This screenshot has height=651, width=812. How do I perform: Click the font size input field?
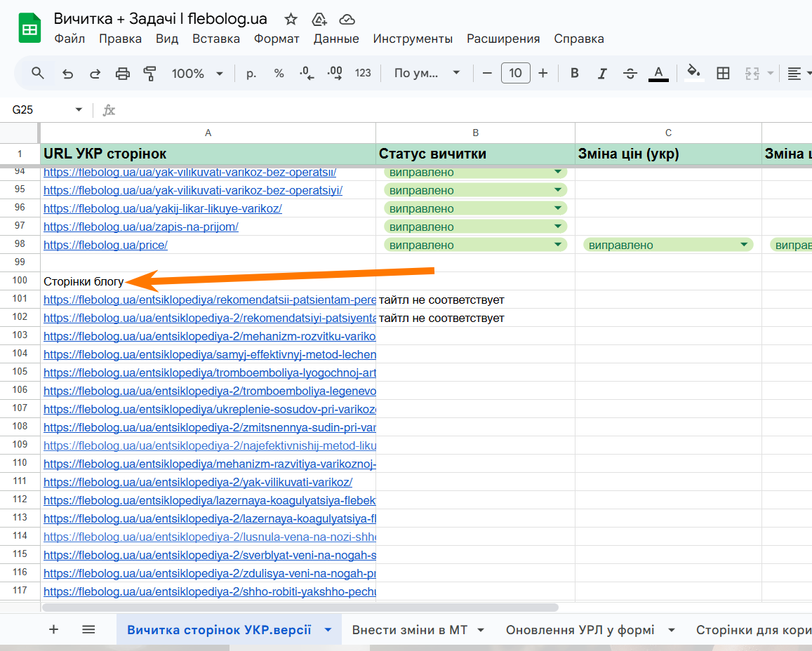pos(515,73)
